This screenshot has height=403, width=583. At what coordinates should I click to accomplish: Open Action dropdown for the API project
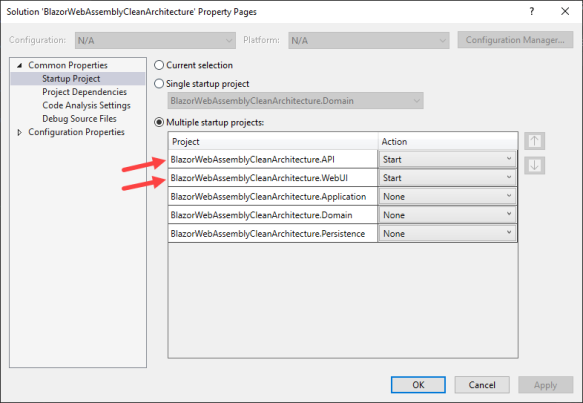[x=447, y=159]
